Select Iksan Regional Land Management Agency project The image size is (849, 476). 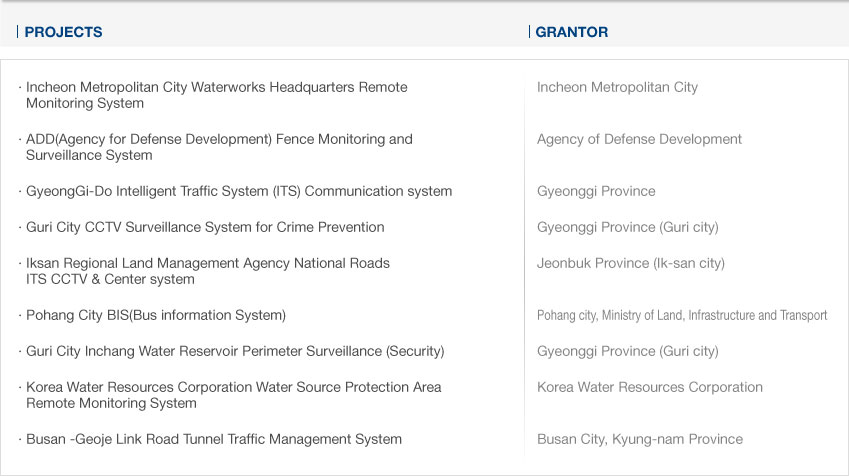pyautogui.click(x=208, y=271)
